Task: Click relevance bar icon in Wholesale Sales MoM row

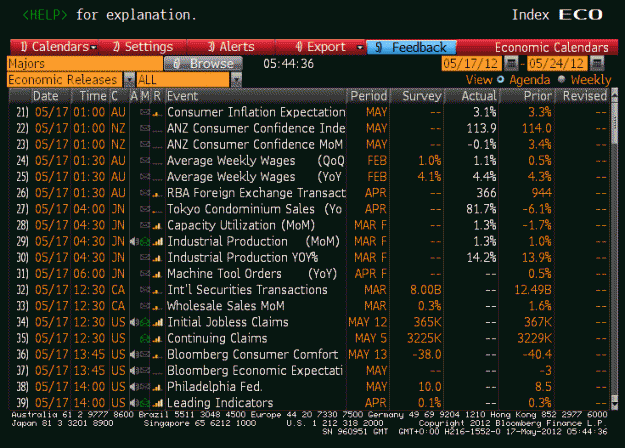Action: [x=157, y=307]
